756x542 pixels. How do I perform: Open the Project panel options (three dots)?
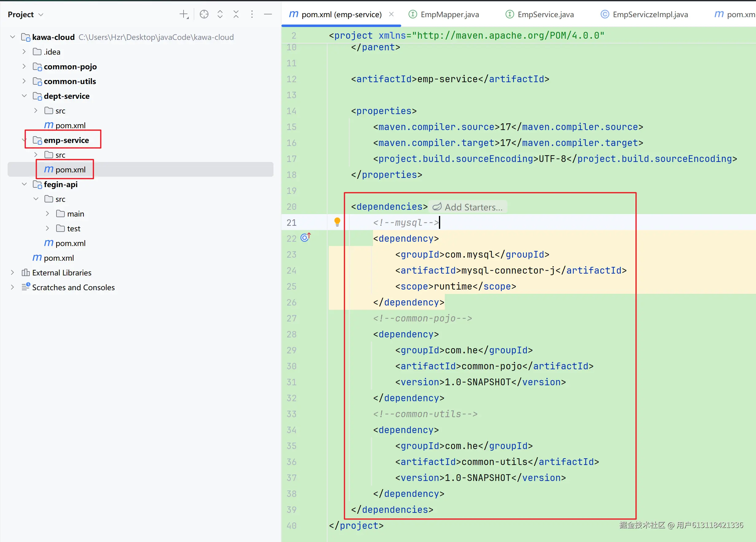252,14
